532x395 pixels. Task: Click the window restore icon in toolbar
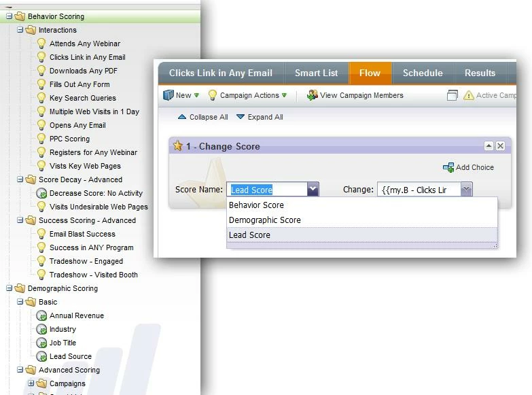pos(453,95)
